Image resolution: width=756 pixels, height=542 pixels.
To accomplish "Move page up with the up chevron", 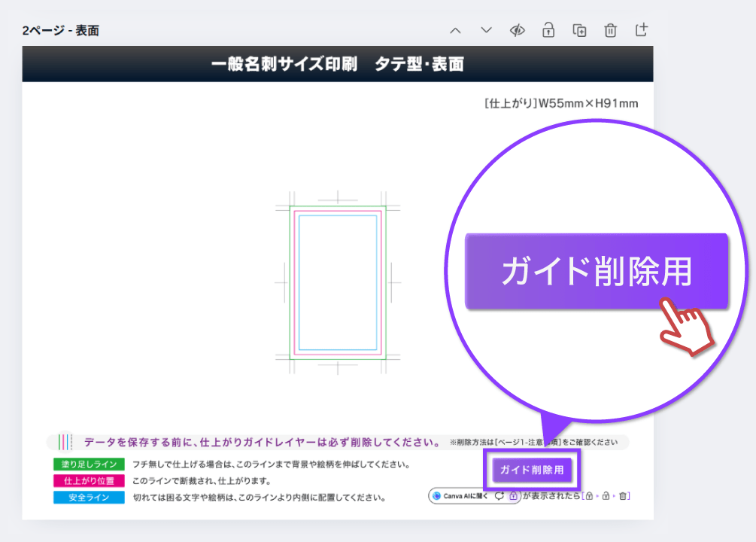I will click(455, 30).
